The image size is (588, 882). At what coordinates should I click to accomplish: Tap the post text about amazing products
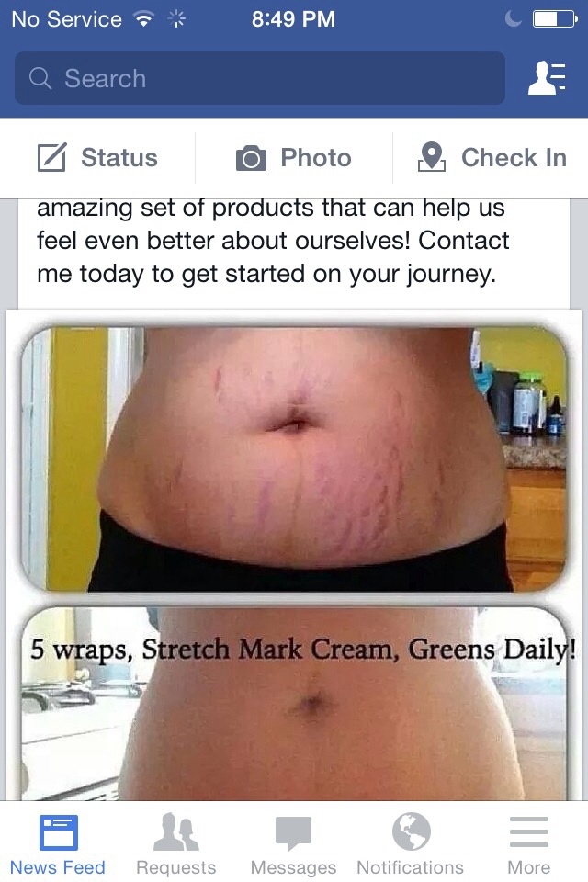click(273, 241)
